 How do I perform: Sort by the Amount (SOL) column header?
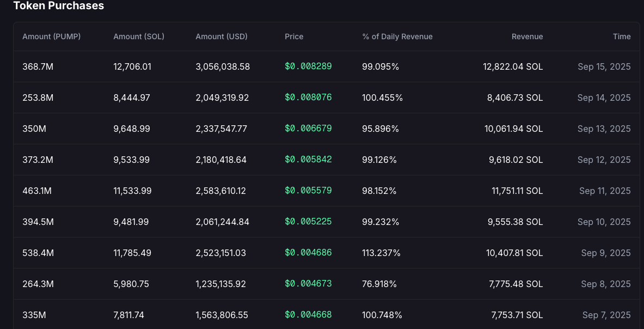point(138,36)
